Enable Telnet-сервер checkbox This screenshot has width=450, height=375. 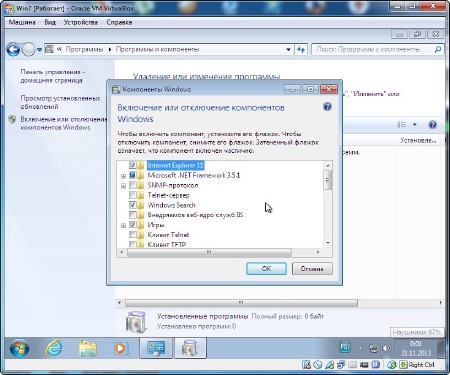tap(132, 195)
